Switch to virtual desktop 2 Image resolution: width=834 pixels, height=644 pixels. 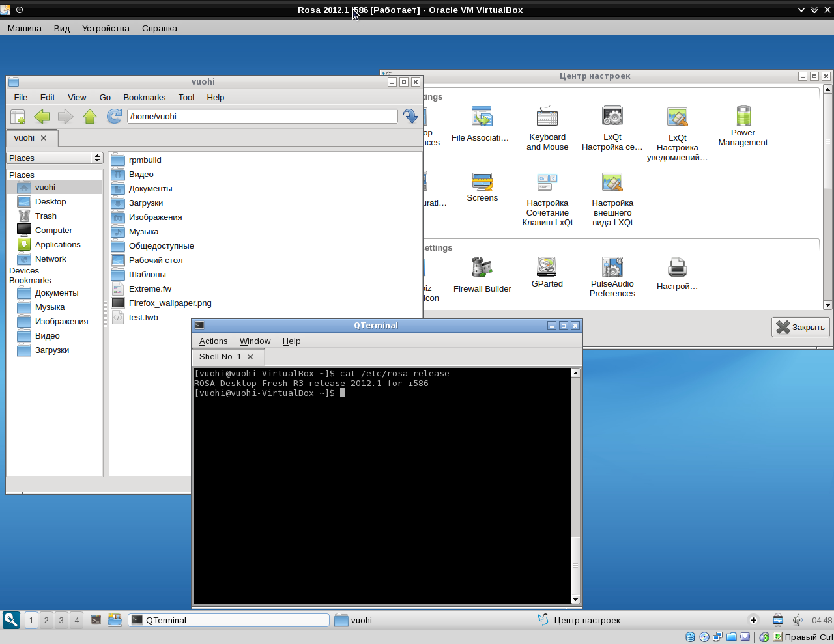pos(46,621)
